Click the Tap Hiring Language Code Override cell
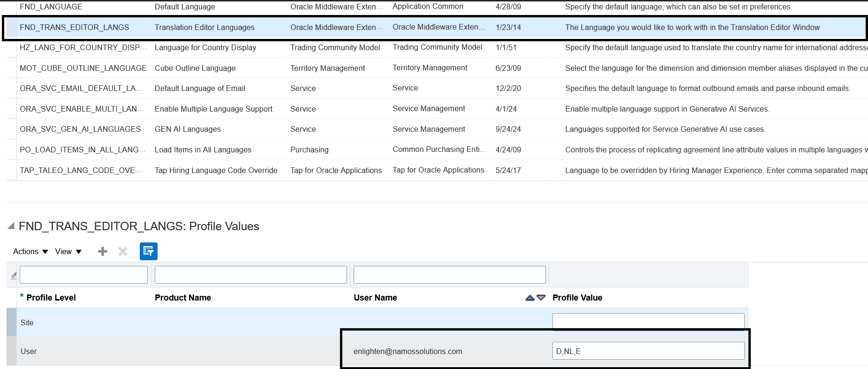 tap(216, 170)
